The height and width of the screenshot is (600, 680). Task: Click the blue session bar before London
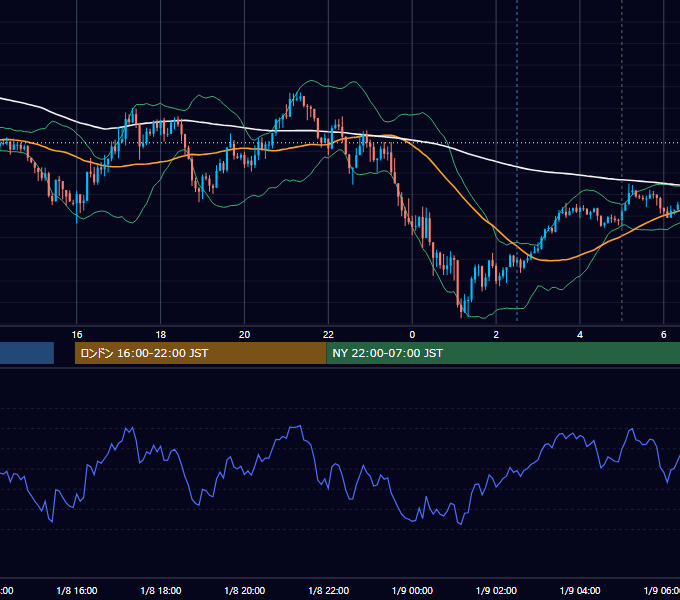coord(27,353)
